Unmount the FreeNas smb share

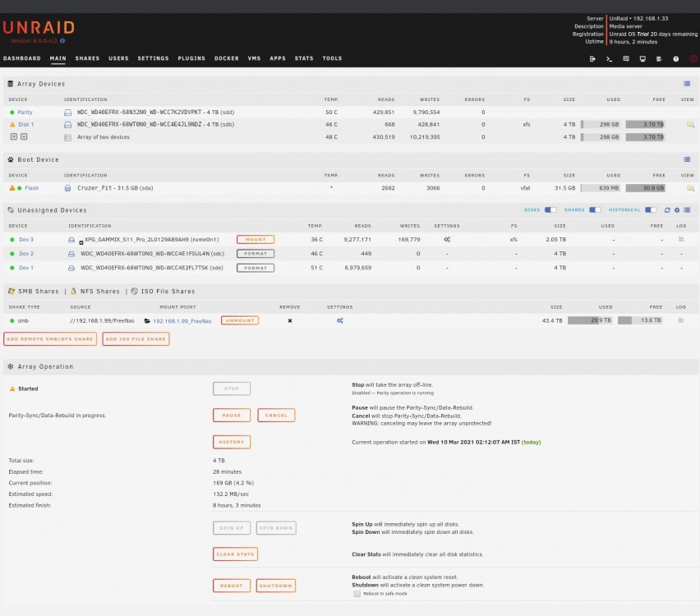[x=240, y=320]
